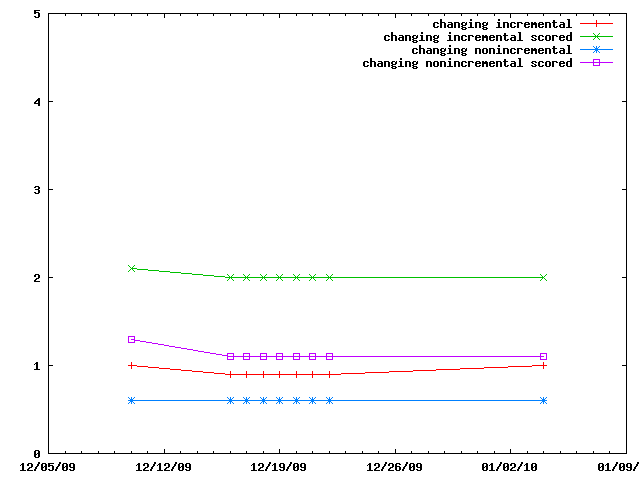Image resolution: width=640 pixels, height=480 pixels.
Task: Select the last blue asterisk data point
Action: 543,400
